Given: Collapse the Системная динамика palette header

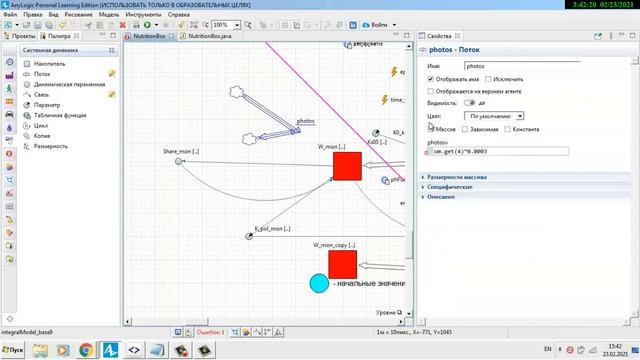Looking at the screenshot, I should click(x=68, y=50).
